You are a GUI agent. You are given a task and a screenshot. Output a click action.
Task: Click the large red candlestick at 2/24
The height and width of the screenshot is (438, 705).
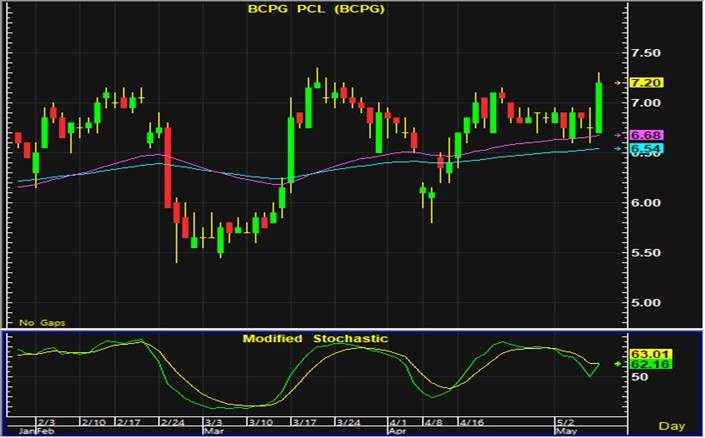click(168, 167)
